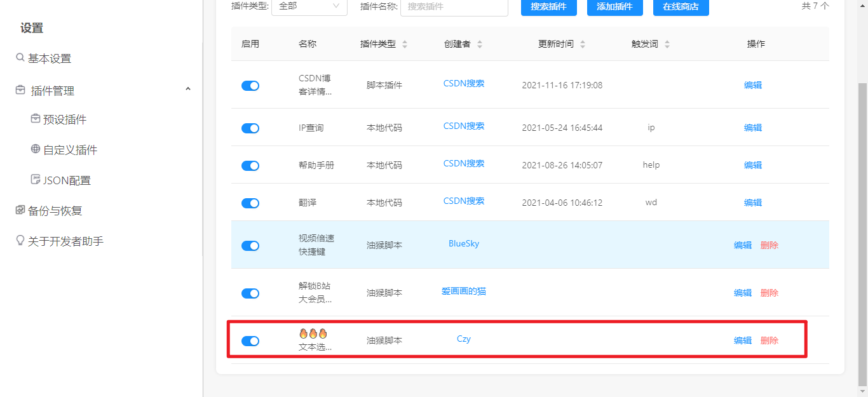
Task: Collapse the 插件管理 section chevron
Action: (188, 89)
